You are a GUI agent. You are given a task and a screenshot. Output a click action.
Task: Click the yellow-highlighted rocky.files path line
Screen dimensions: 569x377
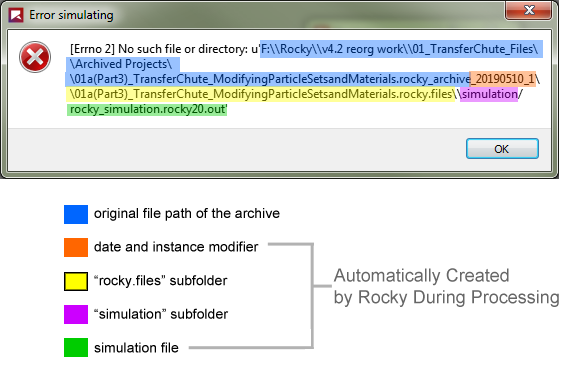261,94
